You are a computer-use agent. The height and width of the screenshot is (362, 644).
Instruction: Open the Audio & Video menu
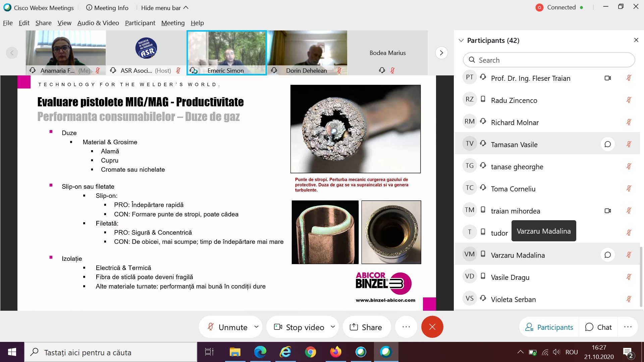[x=98, y=23]
